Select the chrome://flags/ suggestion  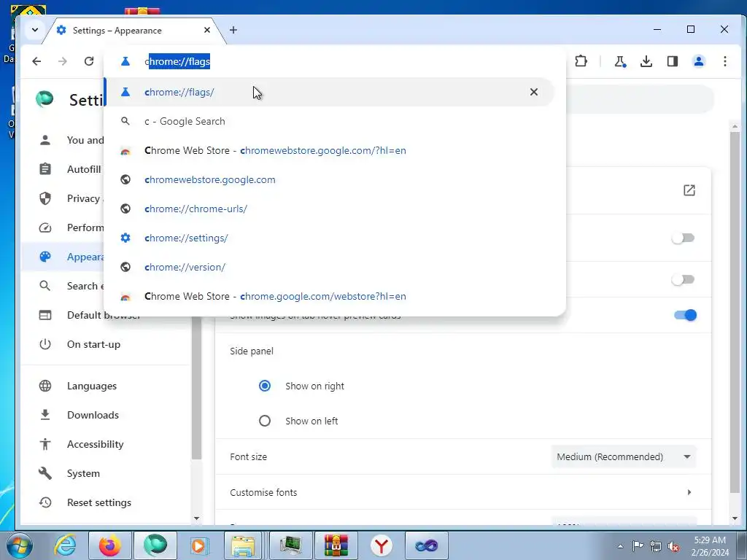pos(329,92)
